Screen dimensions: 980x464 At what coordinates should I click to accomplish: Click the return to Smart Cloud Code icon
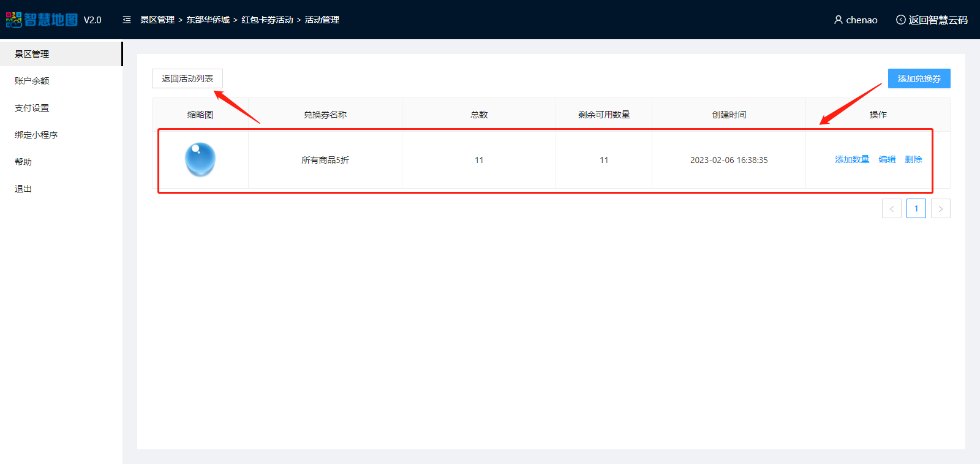click(900, 20)
